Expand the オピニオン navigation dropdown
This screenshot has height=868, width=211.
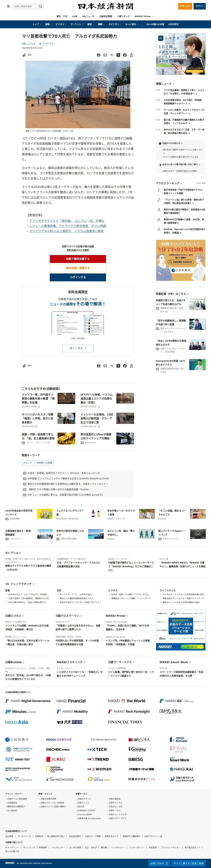coord(115,24)
